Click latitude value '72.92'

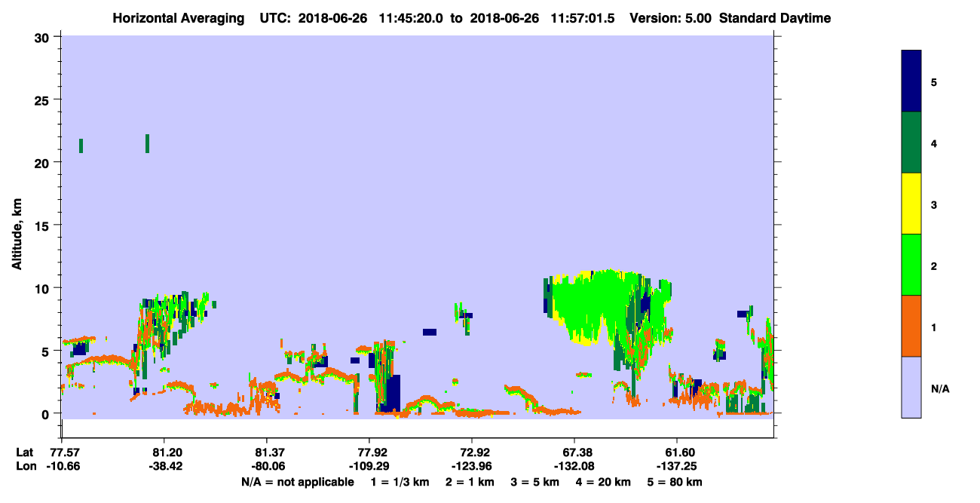click(x=472, y=452)
